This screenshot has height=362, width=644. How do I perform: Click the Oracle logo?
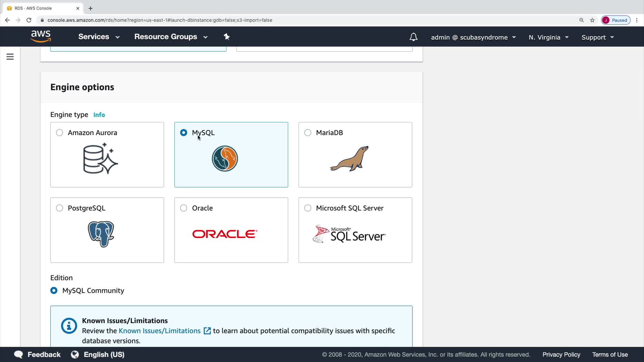(225, 234)
